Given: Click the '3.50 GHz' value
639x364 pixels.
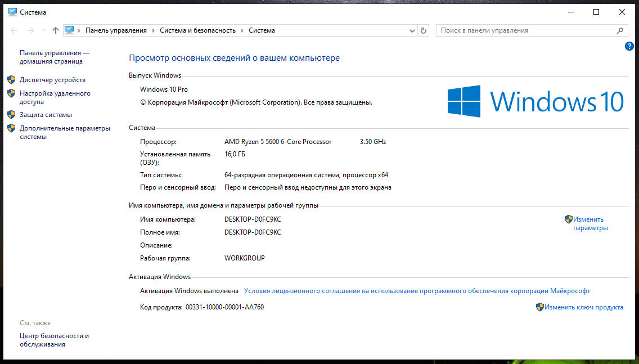Looking at the screenshot, I should (x=373, y=142).
